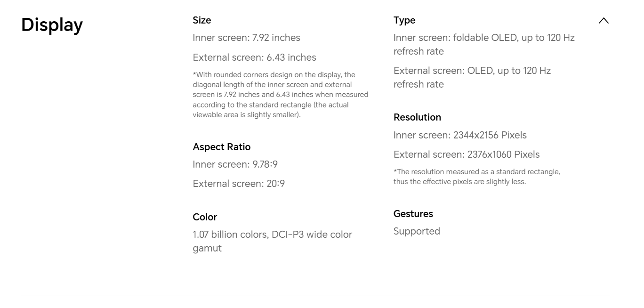Click the Supported text under Gestures
This screenshot has height=308, width=644.
pos(417,231)
